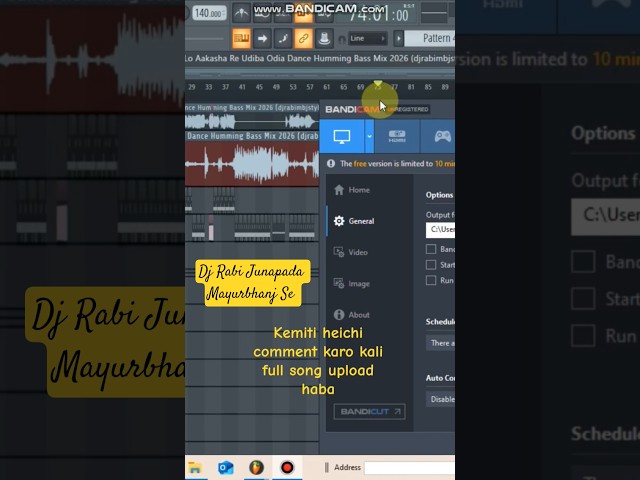Select Bandicam HDMI device recording mode

(397, 136)
